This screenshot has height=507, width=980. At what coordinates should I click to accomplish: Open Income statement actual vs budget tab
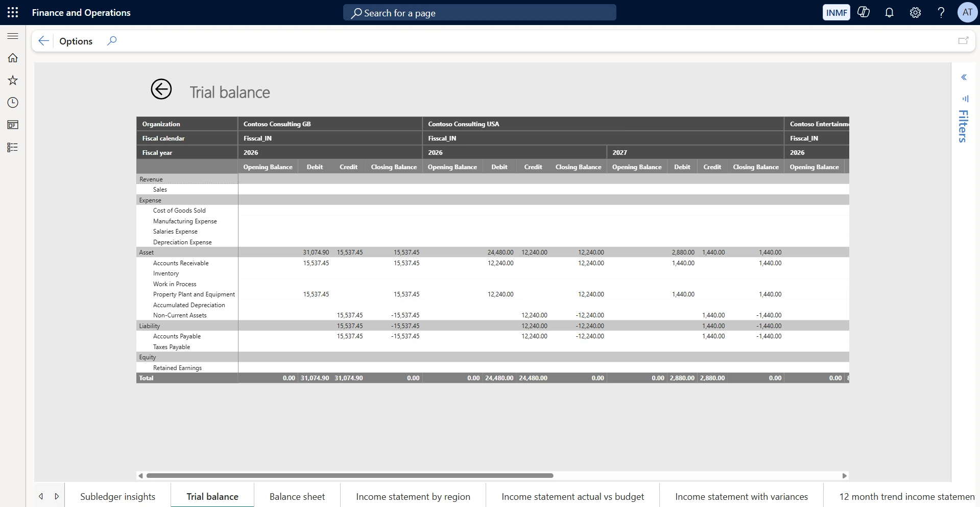[x=572, y=496]
